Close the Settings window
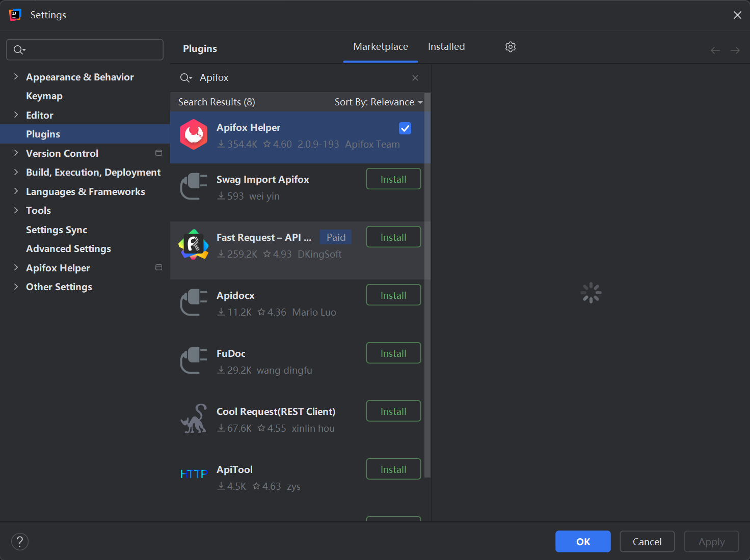The width and height of the screenshot is (750, 560). pos(737,15)
